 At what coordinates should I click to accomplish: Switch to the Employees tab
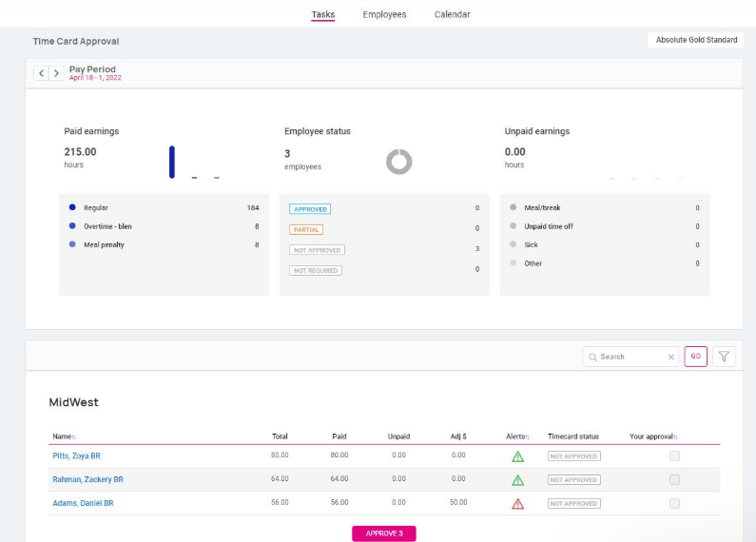[x=384, y=14]
